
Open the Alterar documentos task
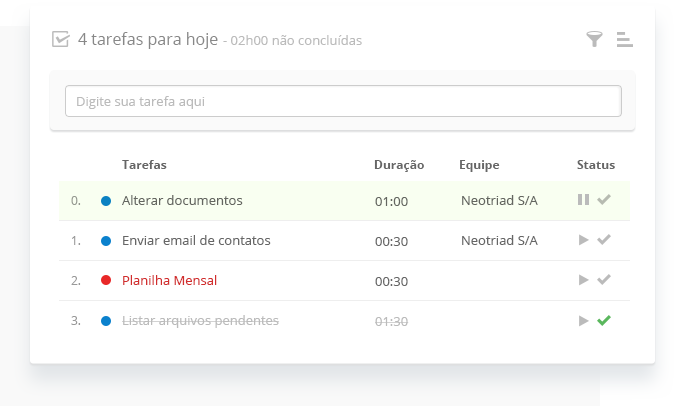[x=182, y=201]
